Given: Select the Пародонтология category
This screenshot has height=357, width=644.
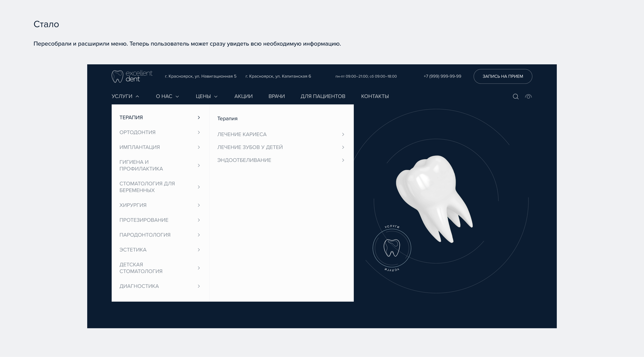Looking at the screenshot, I should [x=160, y=235].
